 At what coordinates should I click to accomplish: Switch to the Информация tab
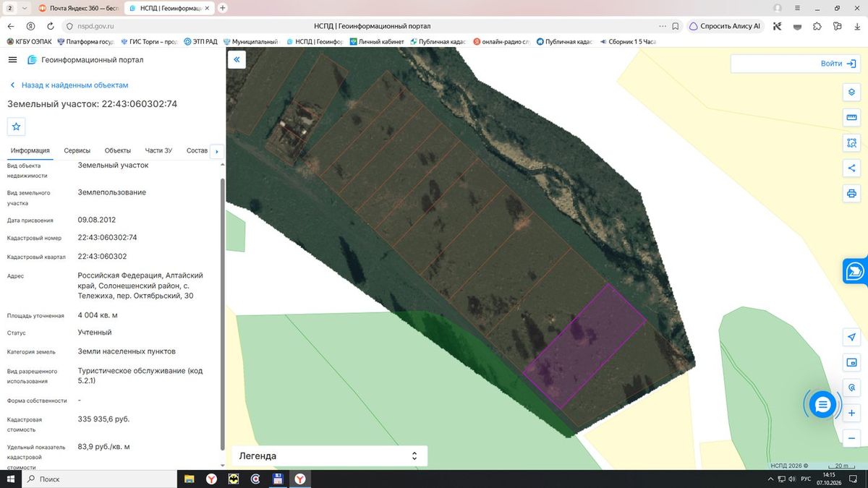(30, 150)
